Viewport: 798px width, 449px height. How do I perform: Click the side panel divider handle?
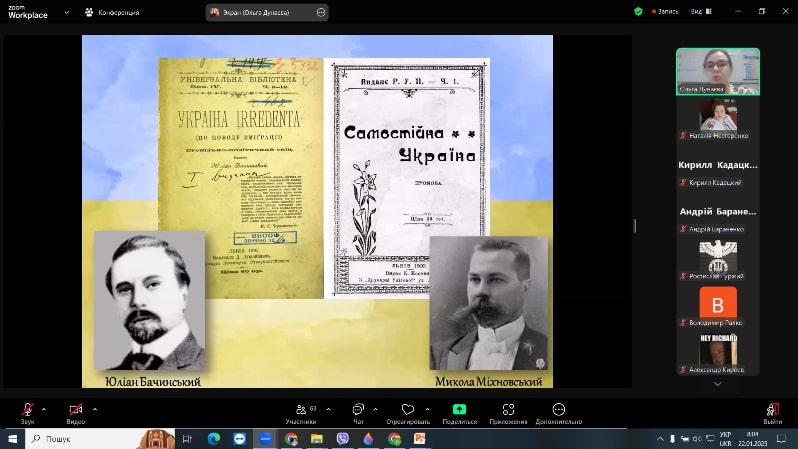635,226
